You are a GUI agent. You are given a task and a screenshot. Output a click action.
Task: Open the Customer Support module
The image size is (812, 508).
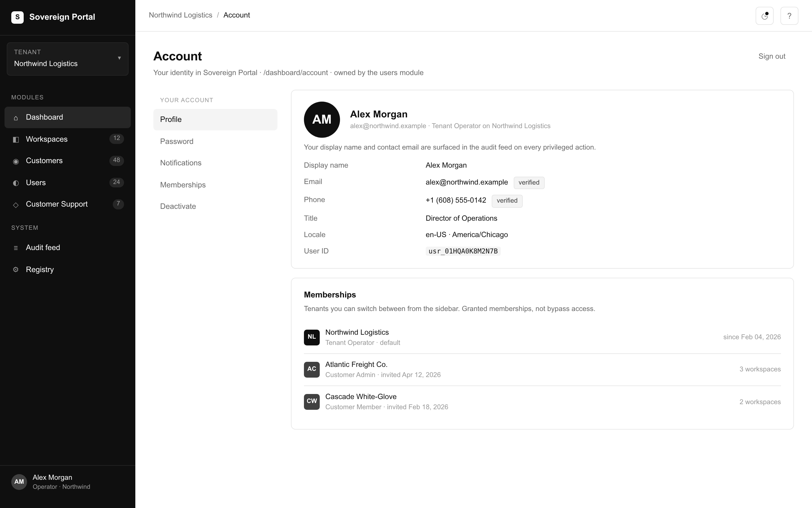pyautogui.click(x=67, y=204)
